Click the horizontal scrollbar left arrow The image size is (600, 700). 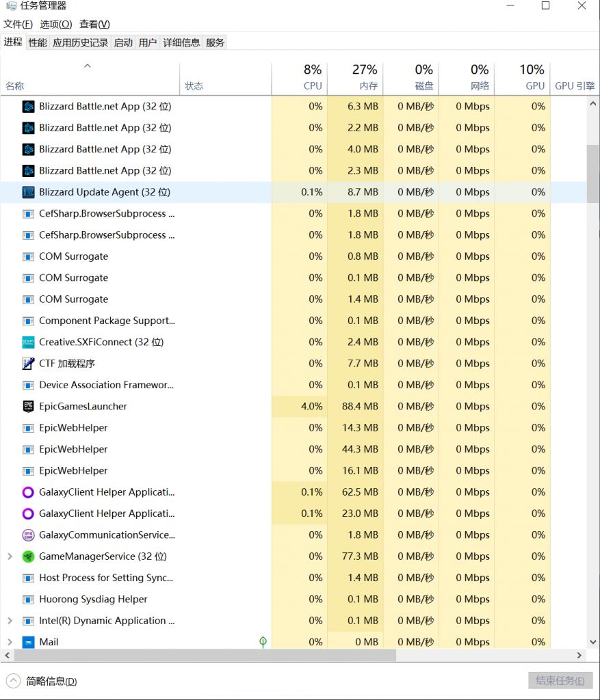coord(7,656)
